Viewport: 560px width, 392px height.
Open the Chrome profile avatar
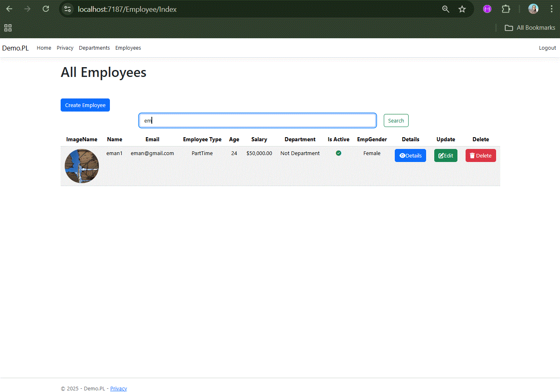tap(533, 9)
